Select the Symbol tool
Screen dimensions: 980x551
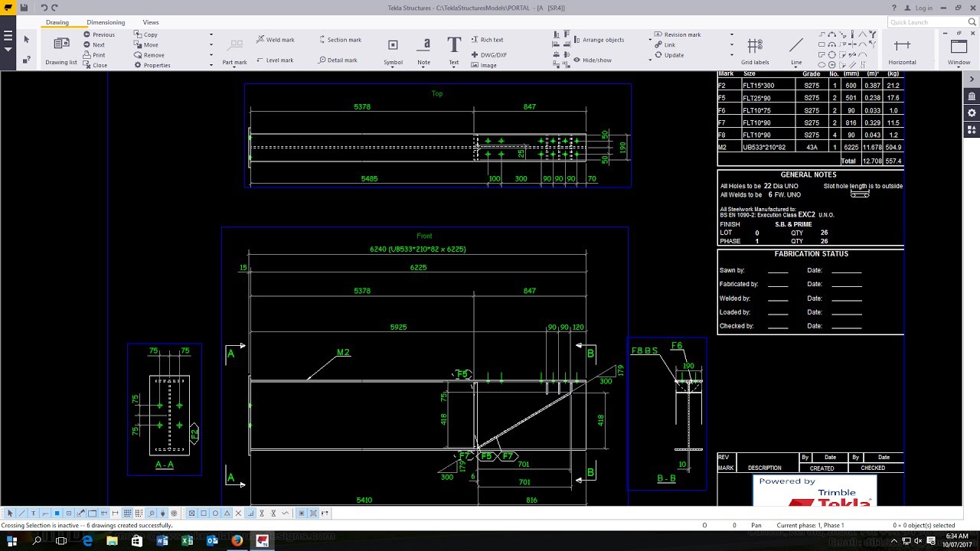[x=393, y=51]
